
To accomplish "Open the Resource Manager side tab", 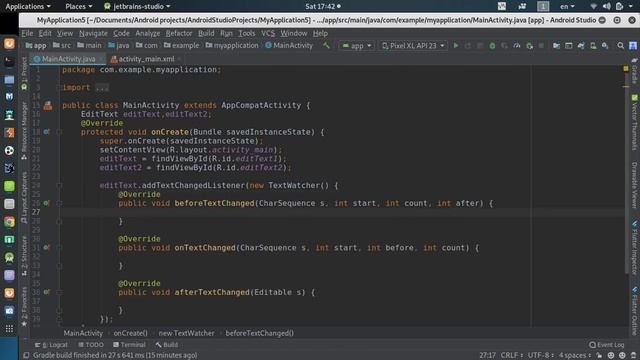I will tap(24, 130).
